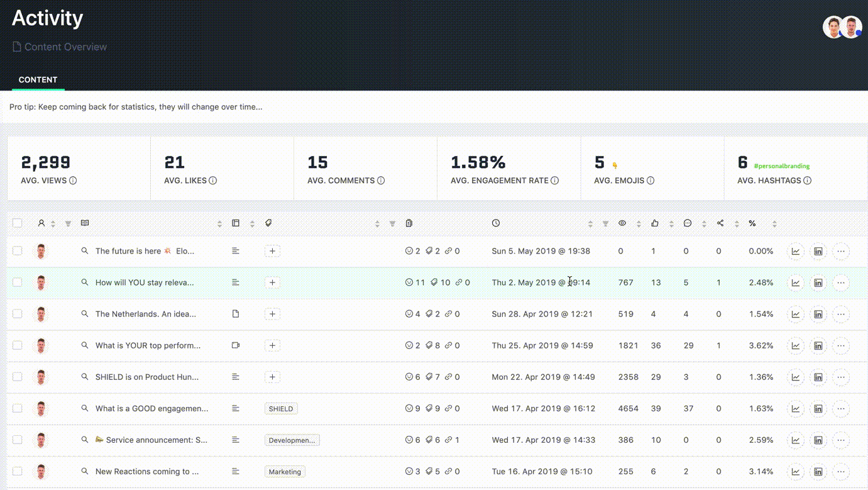The width and height of the screenshot is (868, 490).
Task: Click the Marketing label tag
Action: tap(285, 471)
